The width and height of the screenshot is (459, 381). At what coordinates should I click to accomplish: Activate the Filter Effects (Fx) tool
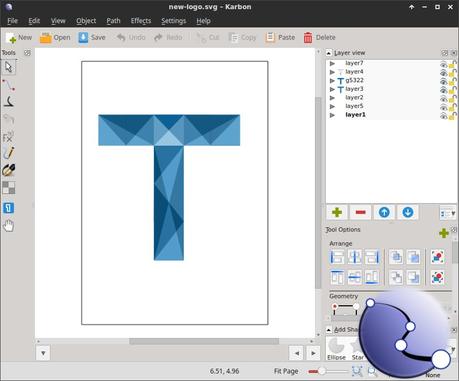pyautogui.click(x=9, y=137)
